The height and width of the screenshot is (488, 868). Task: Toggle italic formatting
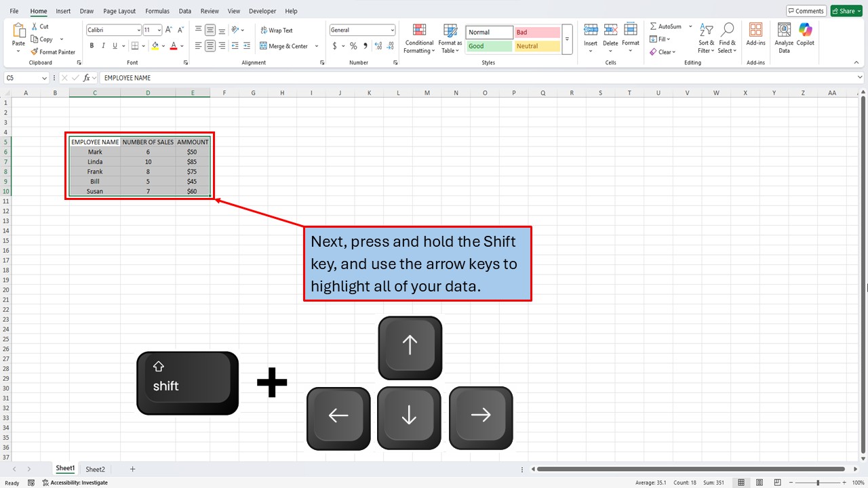pyautogui.click(x=103, y=45)
